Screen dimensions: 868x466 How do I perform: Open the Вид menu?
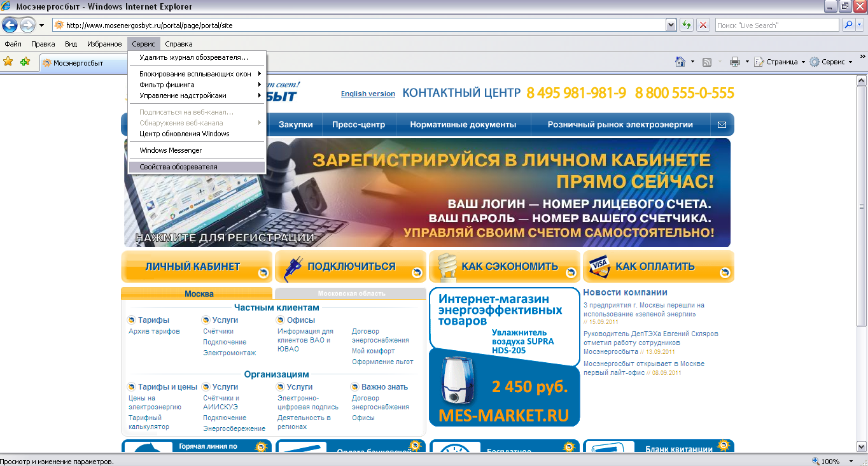71,44
